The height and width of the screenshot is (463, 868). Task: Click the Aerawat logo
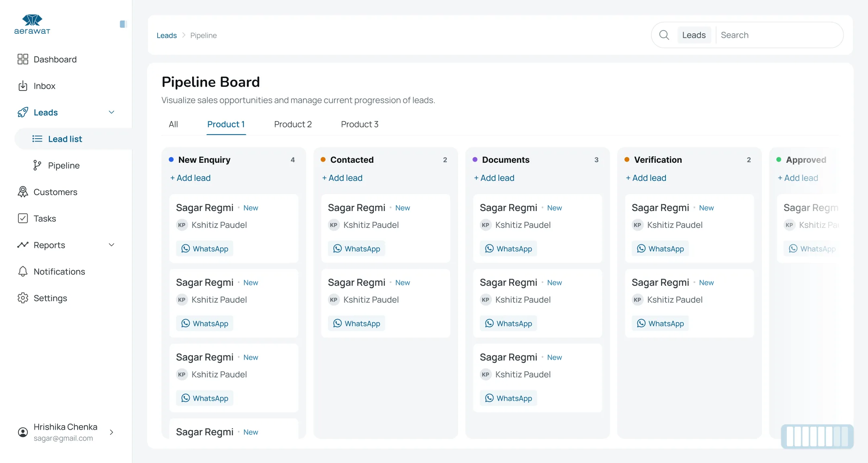coord(32,24)
